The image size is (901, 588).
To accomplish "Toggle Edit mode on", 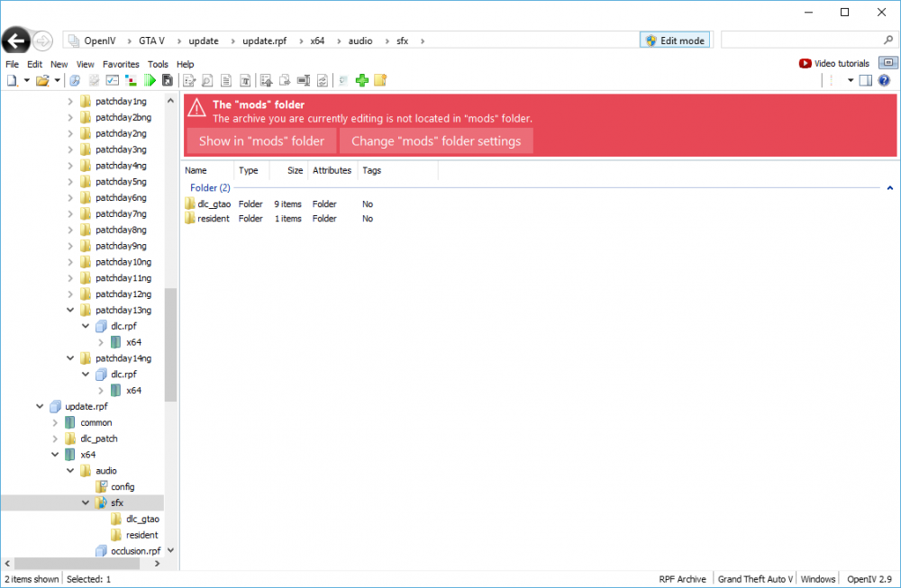I will click(x=675, y=41).
